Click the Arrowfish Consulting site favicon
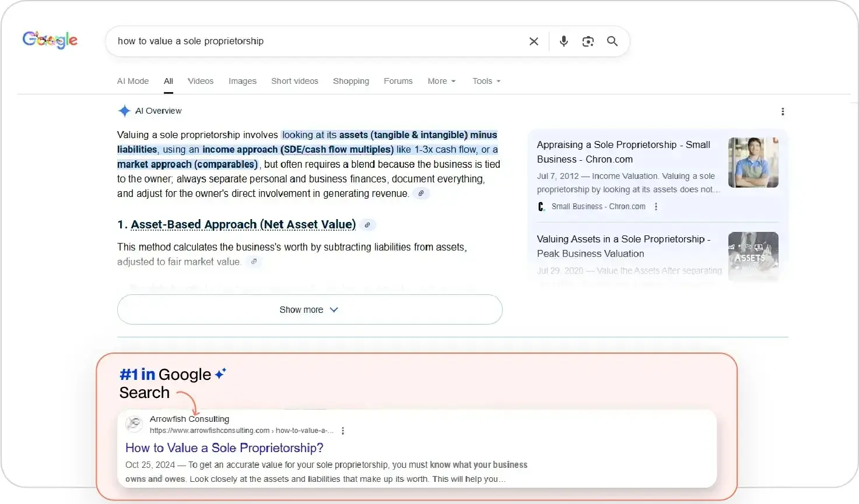Viewport: 859px width, 504px height. (x=134, y=424)
